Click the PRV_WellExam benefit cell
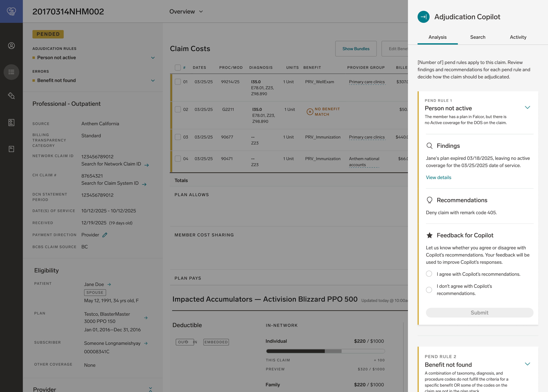548x392 pixels. (x=319, y=82)
